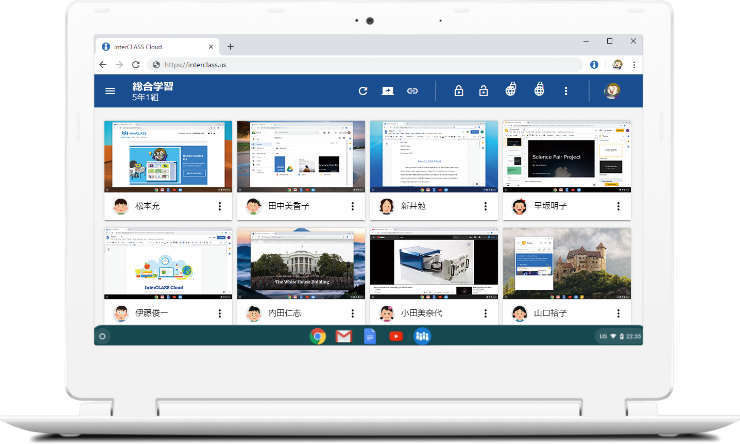The height and width of the screenshot is (444, 740).
Task: Open the three-dot menu in blue toolbar
Action: [x=566, y=91]
